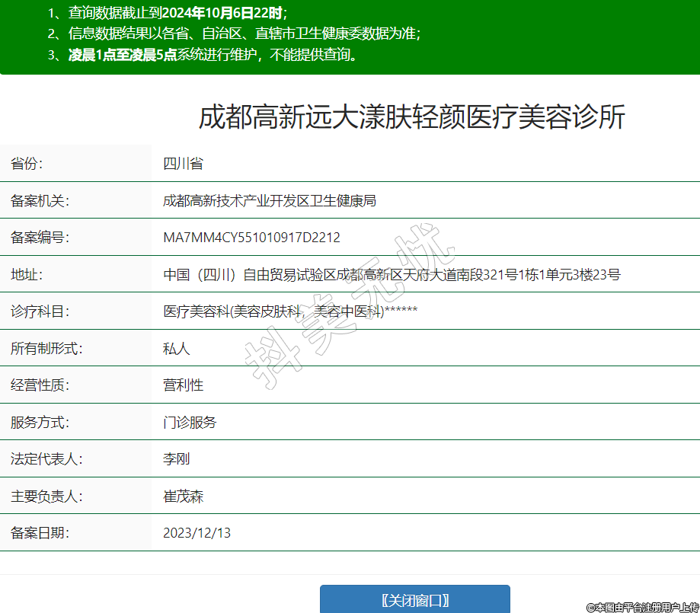Select the 备案编号 value MA7MM4CY551010917D2212
700x613 pixels.
[x=251, y=238]
